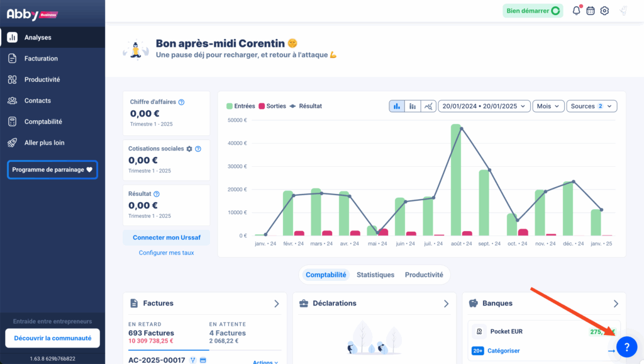644x364 pixels.
Task: Switch chart to grouped bar view
Action: 412,106
